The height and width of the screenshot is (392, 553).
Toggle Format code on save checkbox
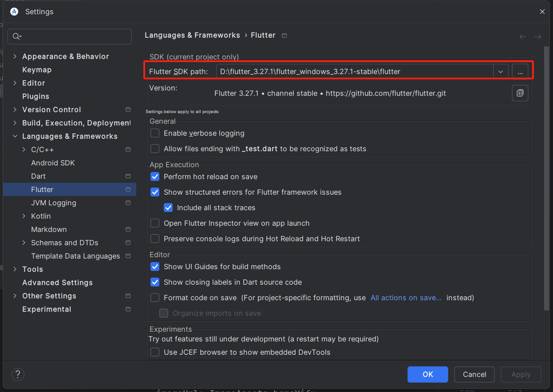pyautogui.click(x=155, y=298)
